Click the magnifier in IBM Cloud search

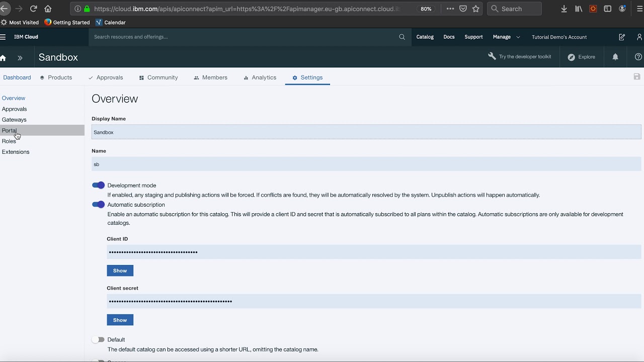(402, 37)
